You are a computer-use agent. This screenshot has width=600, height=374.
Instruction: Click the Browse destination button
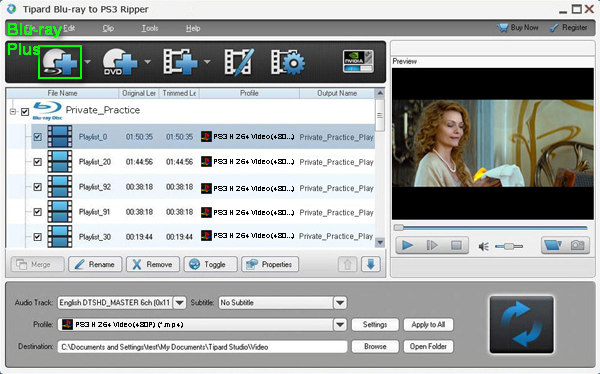375,346
